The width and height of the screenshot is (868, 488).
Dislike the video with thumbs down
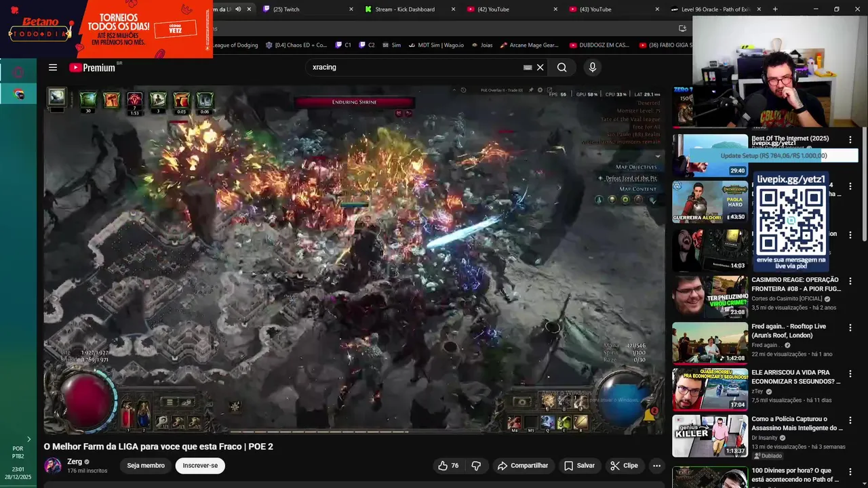click(476, 466)
